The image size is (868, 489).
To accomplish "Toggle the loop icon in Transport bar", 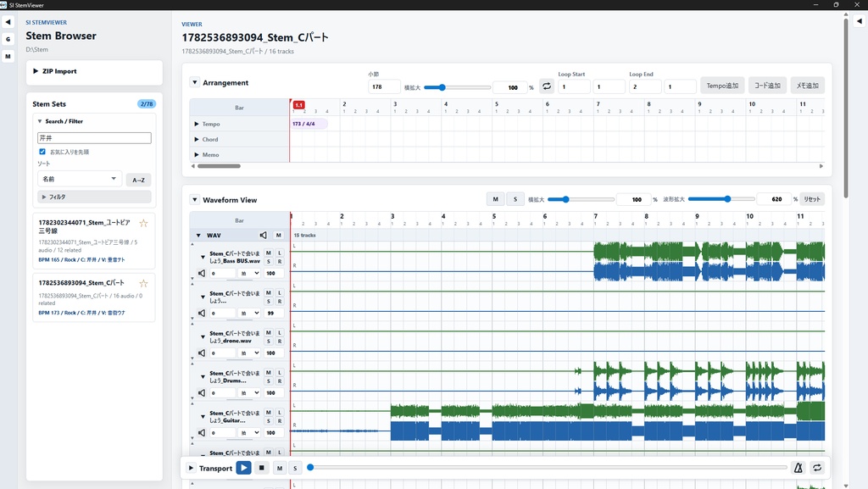I will [x=817, y=468].
